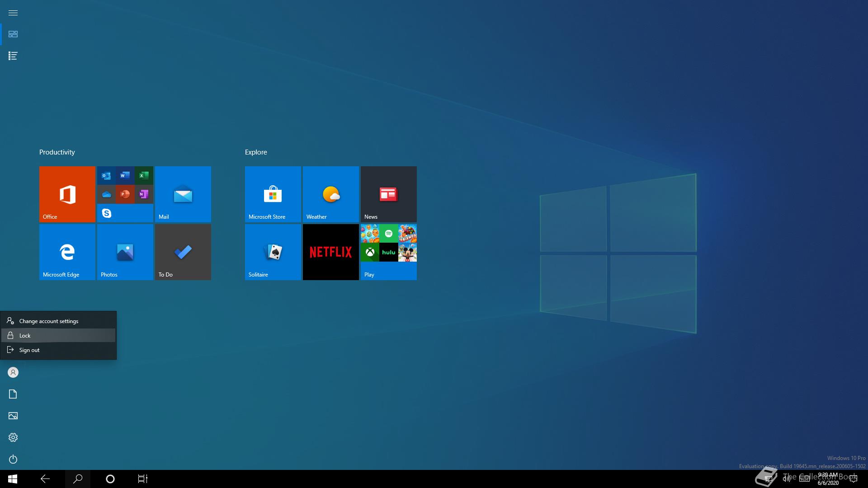The image size is (868, 488).
Task: Choose Lock from the account menu
Action: tap(58, 336)
